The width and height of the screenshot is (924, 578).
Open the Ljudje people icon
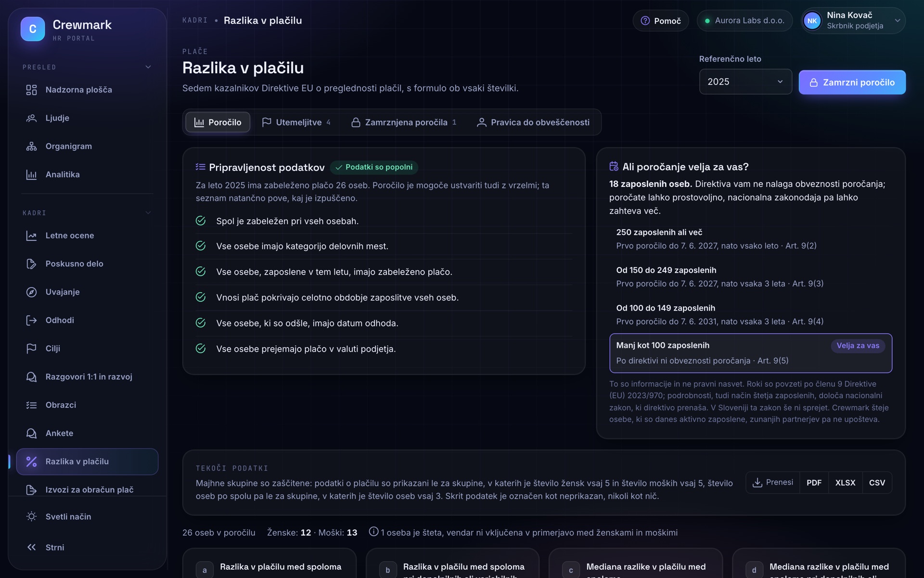[31, 118]
